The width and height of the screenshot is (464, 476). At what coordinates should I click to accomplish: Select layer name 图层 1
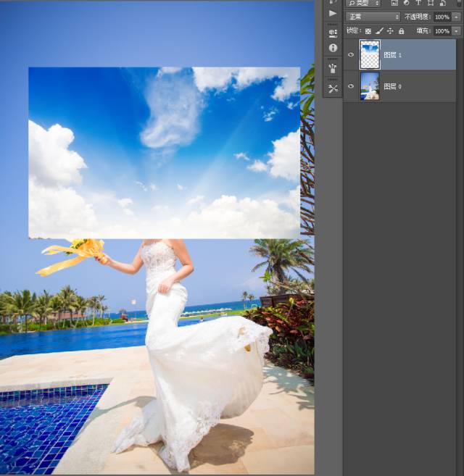(393, 55)
